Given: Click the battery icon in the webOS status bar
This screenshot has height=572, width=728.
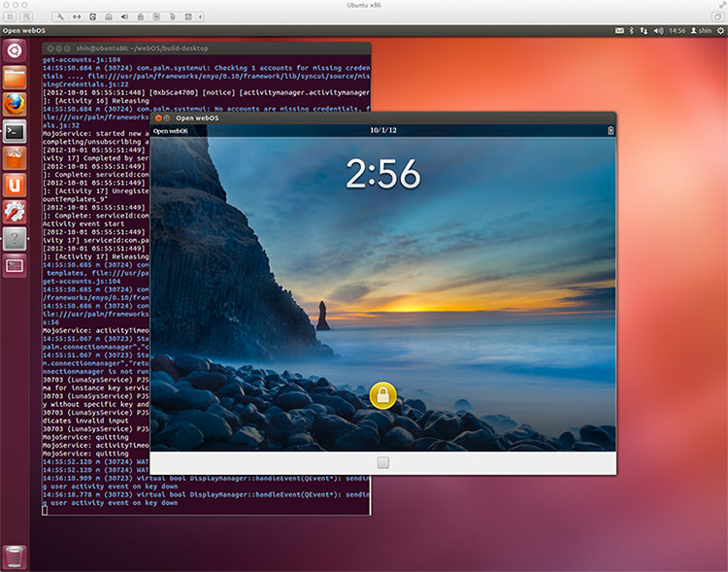Looking at the screenshot, I should (611, 130).
